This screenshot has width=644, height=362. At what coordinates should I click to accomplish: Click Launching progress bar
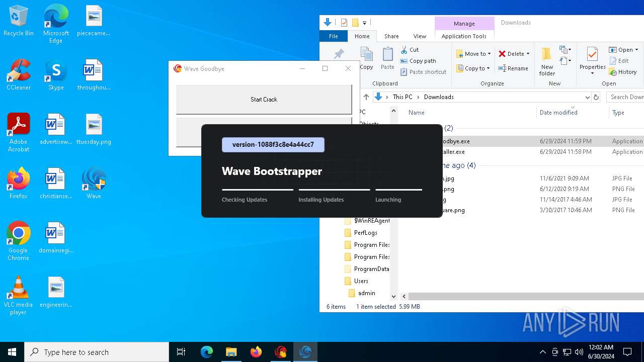(x=398, y=190)
